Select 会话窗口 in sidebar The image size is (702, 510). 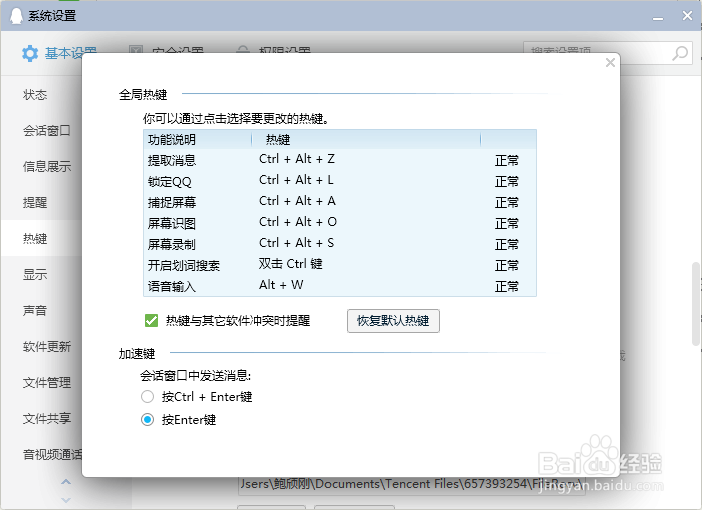(47, 131)
